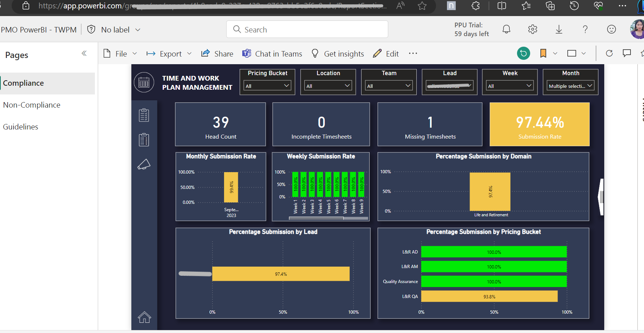Click the calendar logo icon beside the report title
This screenshot has height=333, width=644.
144,82
